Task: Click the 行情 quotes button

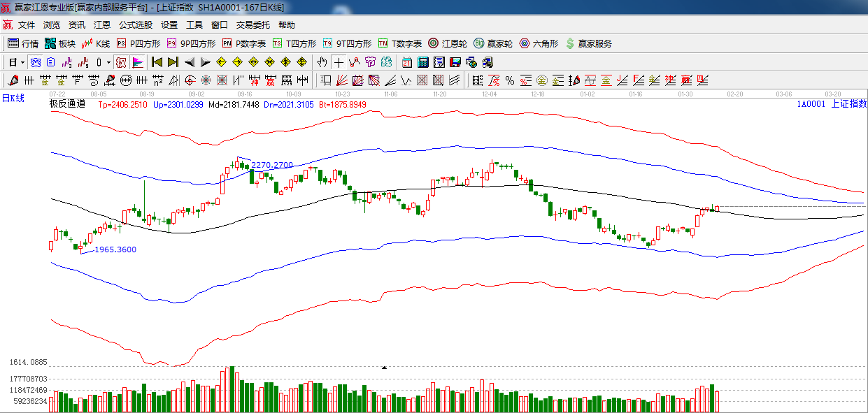Action: pyautogui.click(x=23, y=43)
